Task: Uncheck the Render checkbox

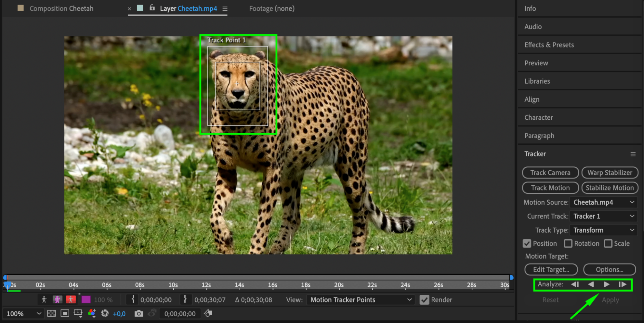Action: 424,300
